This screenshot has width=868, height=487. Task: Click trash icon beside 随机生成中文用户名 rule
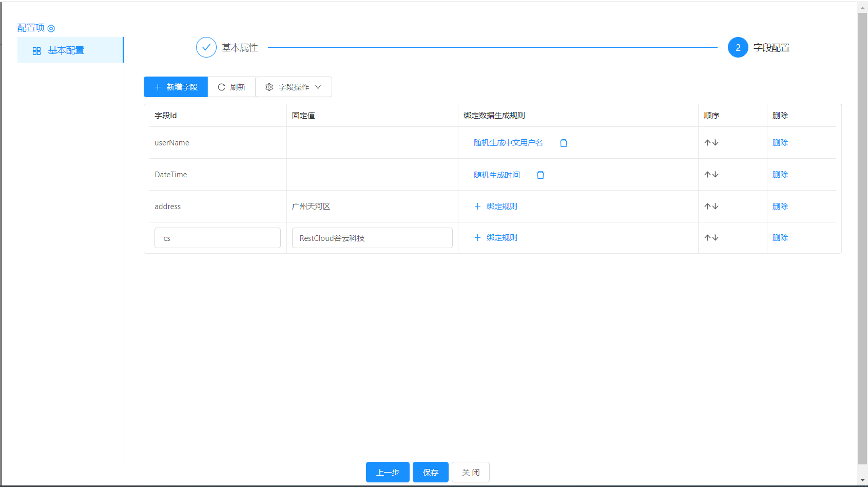point(563,143)
